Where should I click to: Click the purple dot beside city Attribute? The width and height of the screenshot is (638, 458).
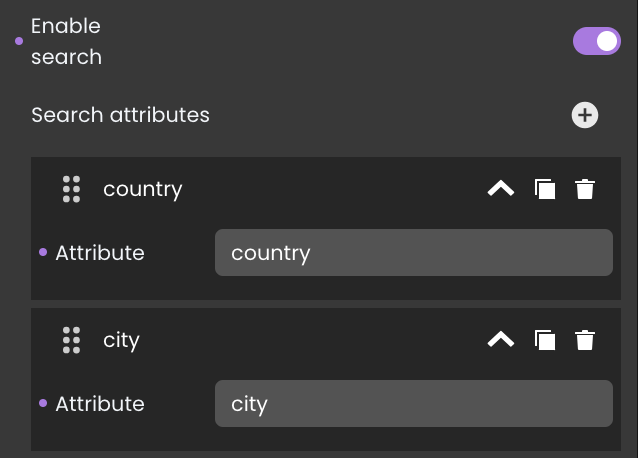43,403
